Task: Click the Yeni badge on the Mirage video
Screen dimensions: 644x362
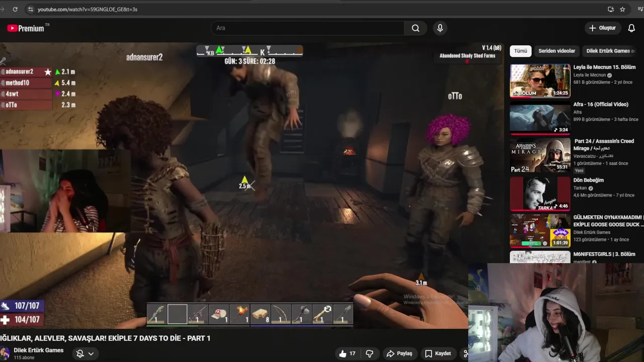Action: point(579,171)
